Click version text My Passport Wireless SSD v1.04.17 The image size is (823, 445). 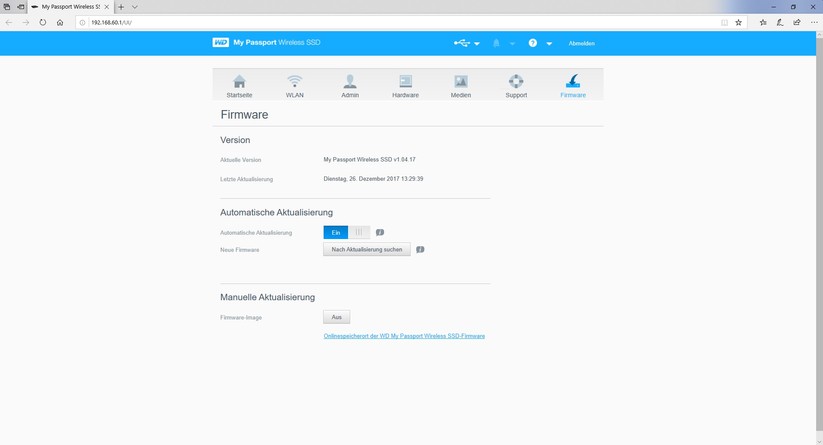(x=370, y=160)
